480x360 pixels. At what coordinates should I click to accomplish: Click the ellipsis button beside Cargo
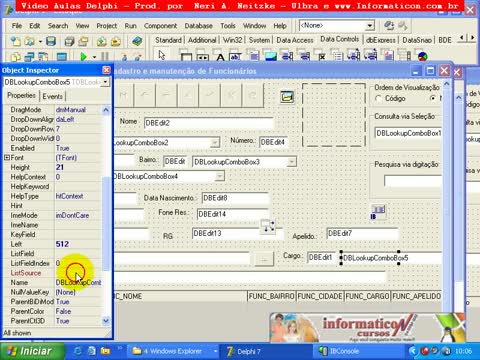point(264,259)
